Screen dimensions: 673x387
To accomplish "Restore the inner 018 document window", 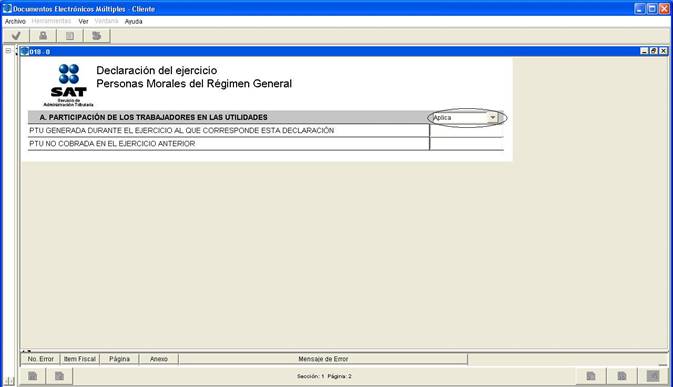I will click(653, 51).
